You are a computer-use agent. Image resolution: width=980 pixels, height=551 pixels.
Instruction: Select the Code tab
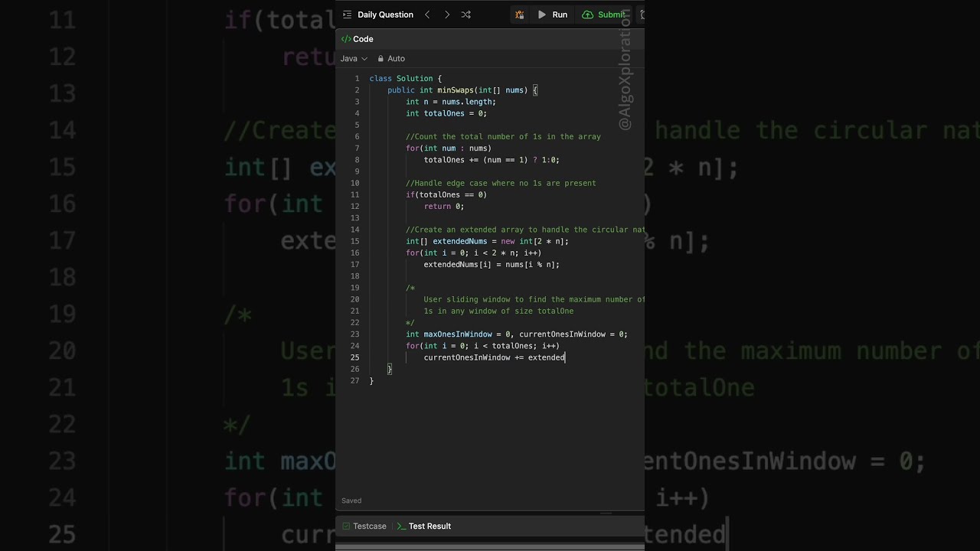click(x=358, y=39)
